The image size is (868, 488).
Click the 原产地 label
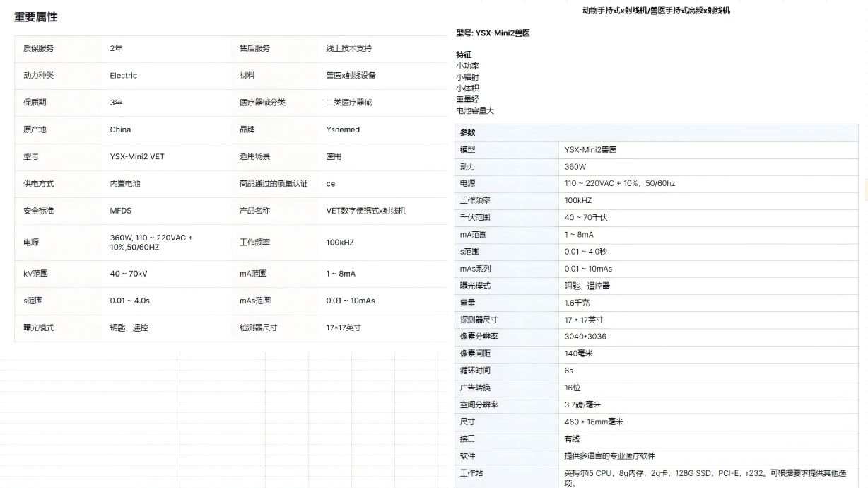pyautogui.click(x=35, y=129)
